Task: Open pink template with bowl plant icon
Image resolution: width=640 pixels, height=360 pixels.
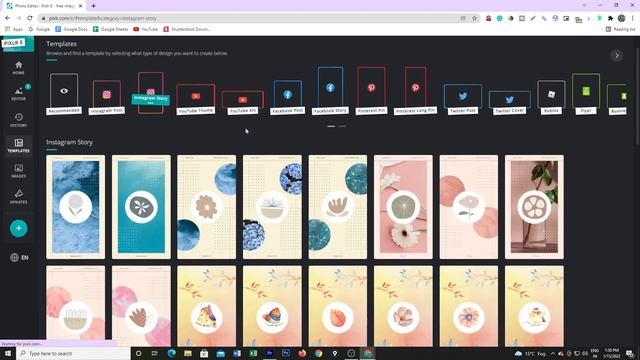Action: 76,306
